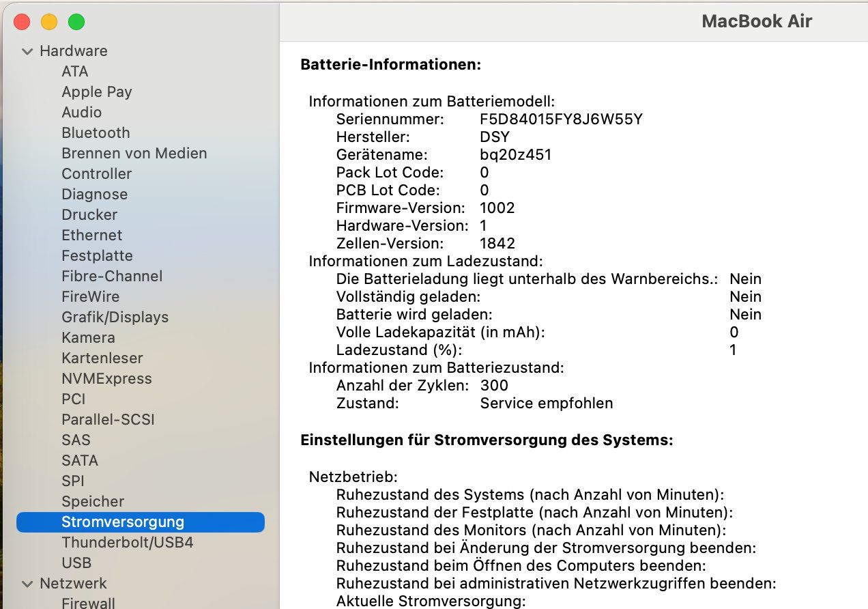Select SPI in the sidebar

(73, 481)
